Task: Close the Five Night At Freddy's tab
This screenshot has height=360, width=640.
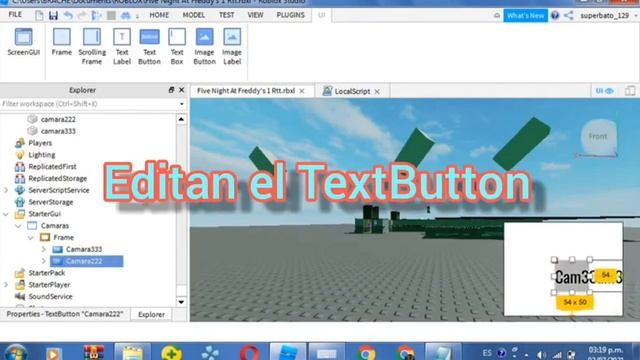Action: coord(302,91)
